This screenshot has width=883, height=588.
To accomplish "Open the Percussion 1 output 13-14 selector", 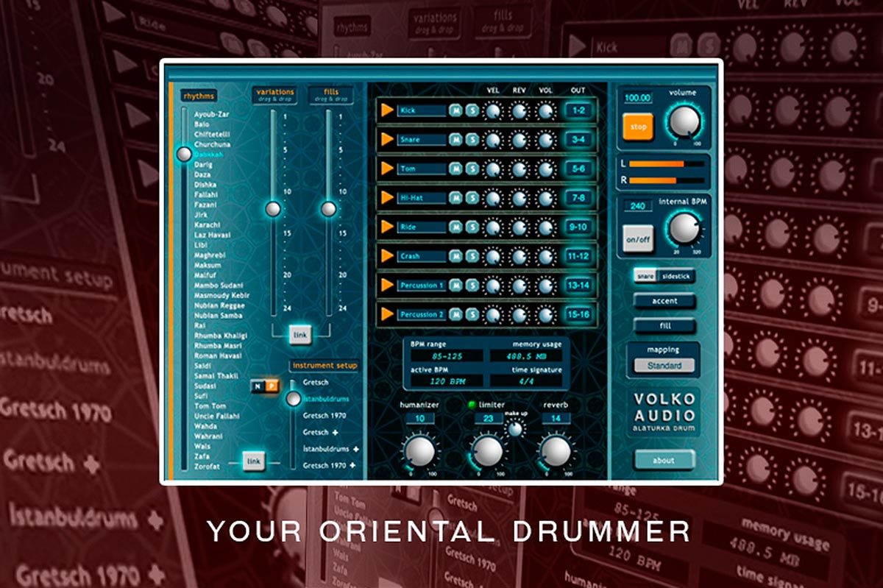I will click(578, 286).
